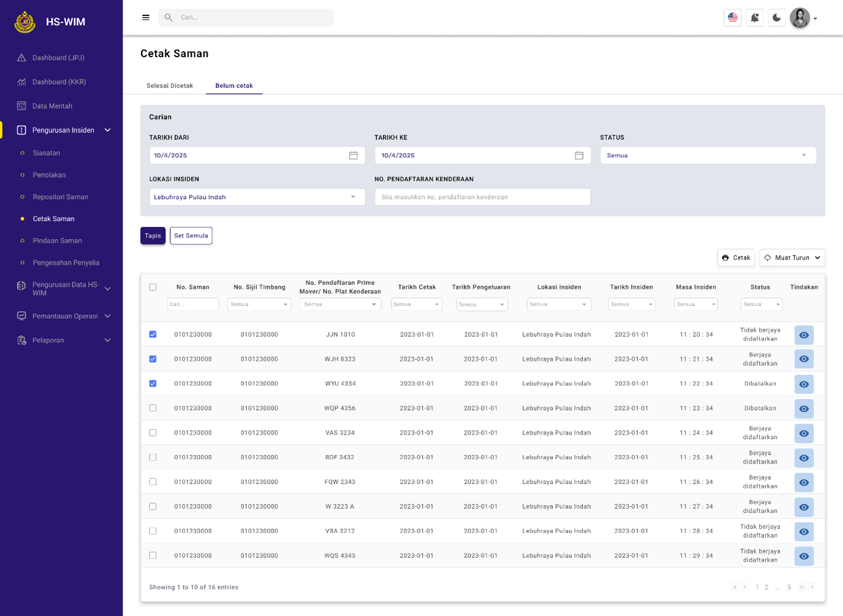
Task: Open the notifications bell icon
Action: [x=755, y=18]
